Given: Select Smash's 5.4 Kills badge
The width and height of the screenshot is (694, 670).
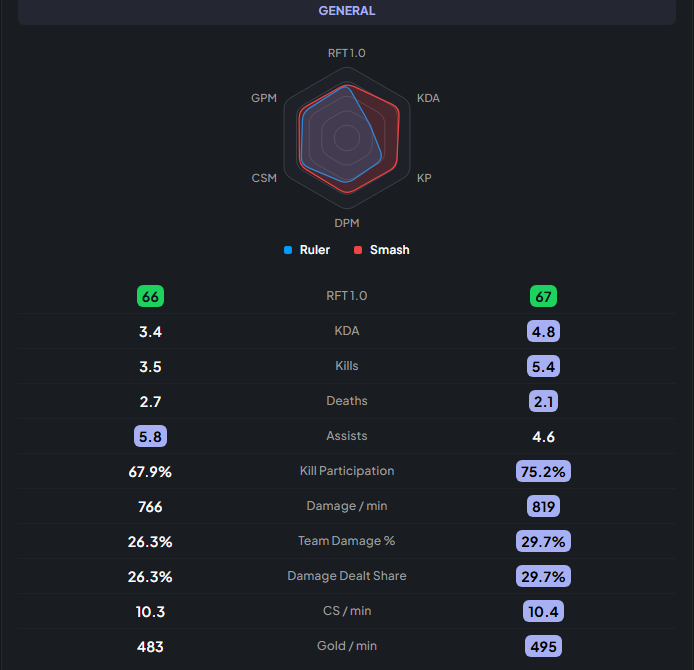Looking at the screenshot, I should (544, 366).
